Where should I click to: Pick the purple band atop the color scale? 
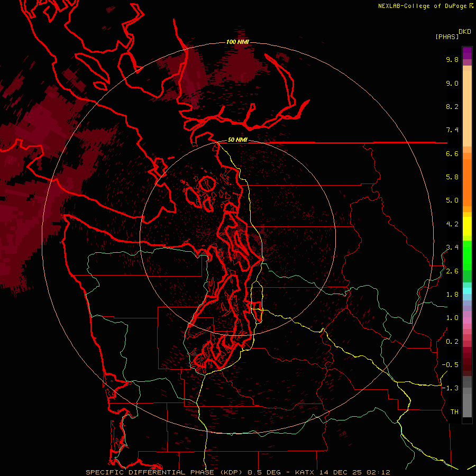pos(467,53)
